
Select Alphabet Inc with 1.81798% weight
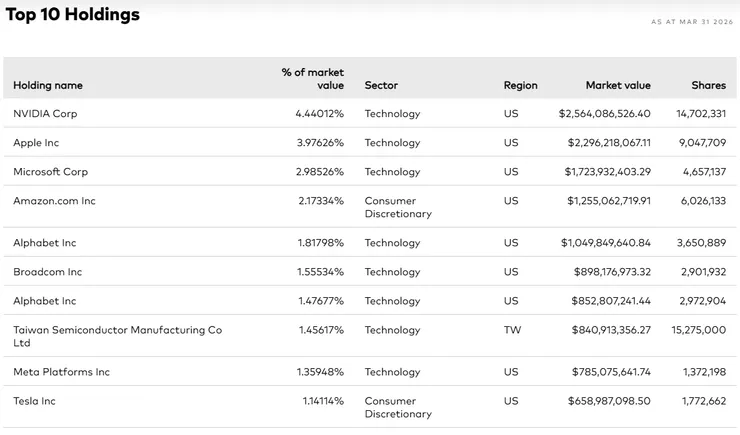44,243
